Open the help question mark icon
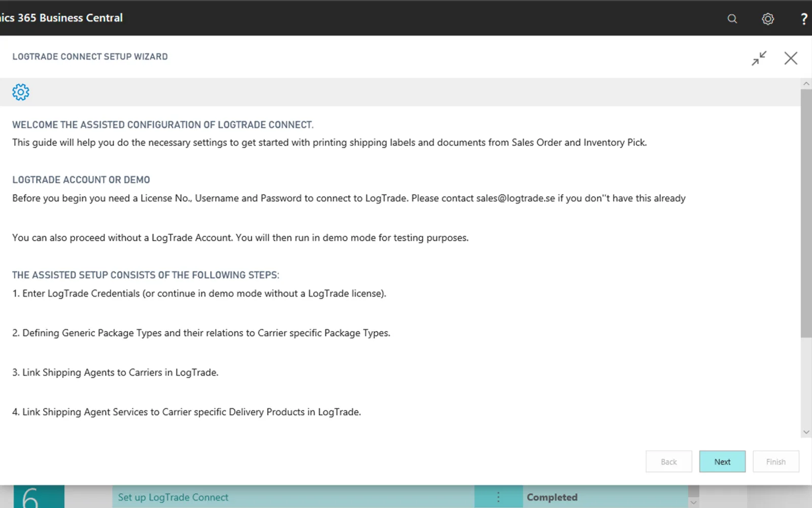The height and width of the screenshot is (508, 812). pyautogui.click(x=804, y=19)
